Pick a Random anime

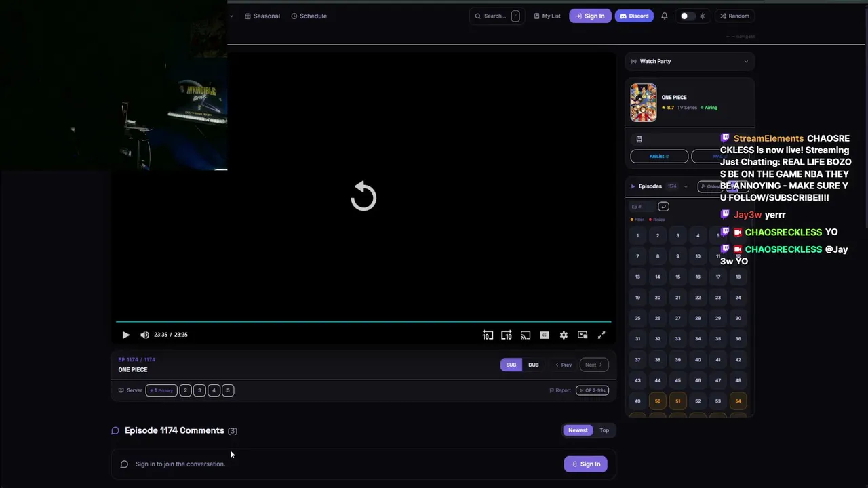click(x=735, y=16)
